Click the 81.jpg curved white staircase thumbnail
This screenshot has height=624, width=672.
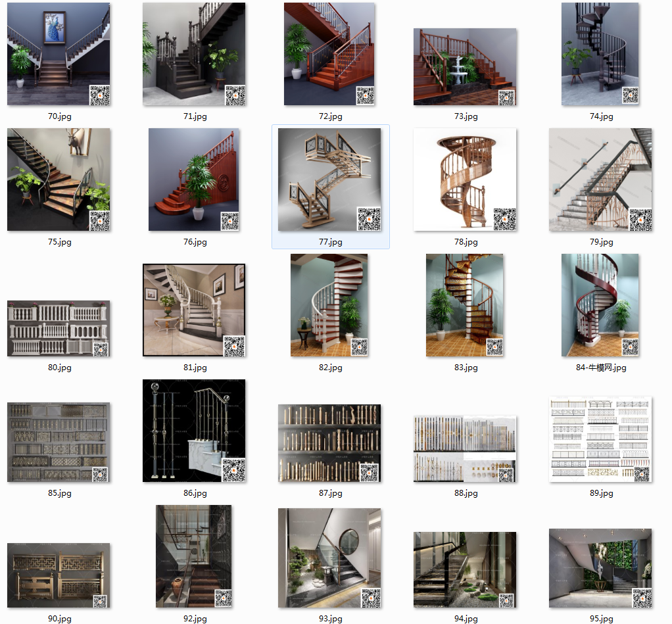[x=194, y=310]
